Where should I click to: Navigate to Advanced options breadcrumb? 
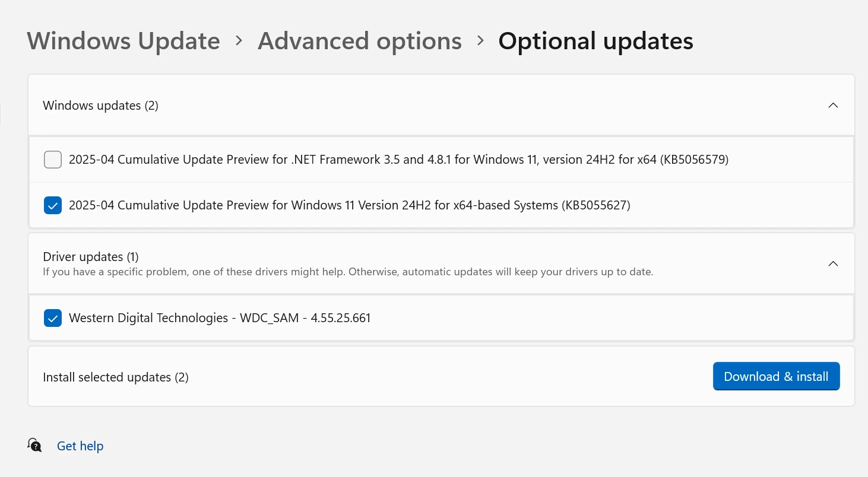[359, 41]
